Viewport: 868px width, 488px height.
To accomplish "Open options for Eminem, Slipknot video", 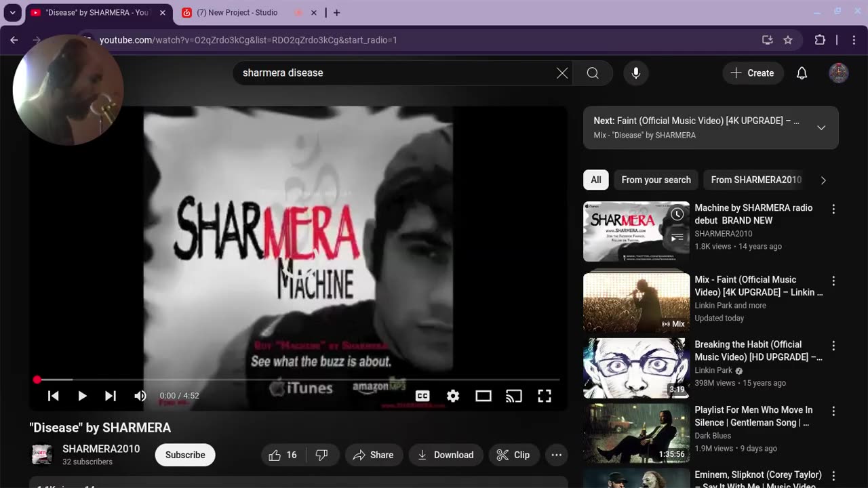I will pos(833,476).
